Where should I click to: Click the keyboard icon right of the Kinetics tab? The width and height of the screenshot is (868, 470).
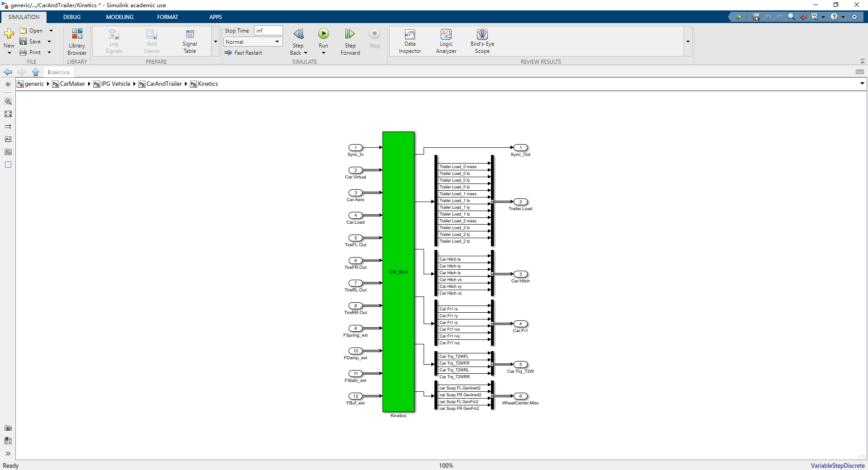tap(860, 72)
